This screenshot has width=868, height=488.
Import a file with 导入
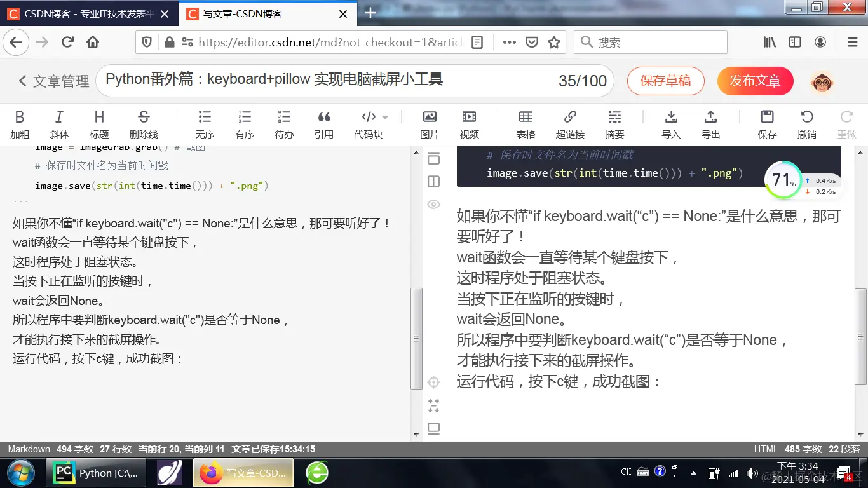pyautogui.click(x=671, y=124)
